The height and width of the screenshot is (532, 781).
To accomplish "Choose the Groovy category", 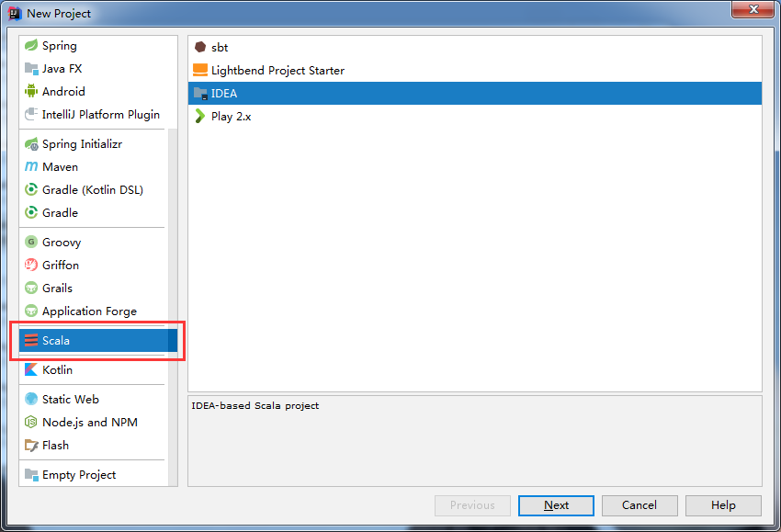I will [x=62, y=242].
